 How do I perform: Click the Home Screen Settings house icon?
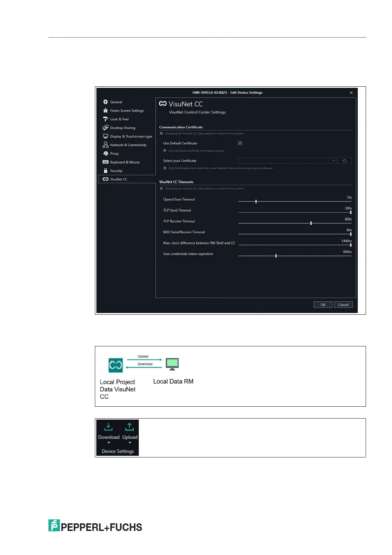[x=105, y=110]
